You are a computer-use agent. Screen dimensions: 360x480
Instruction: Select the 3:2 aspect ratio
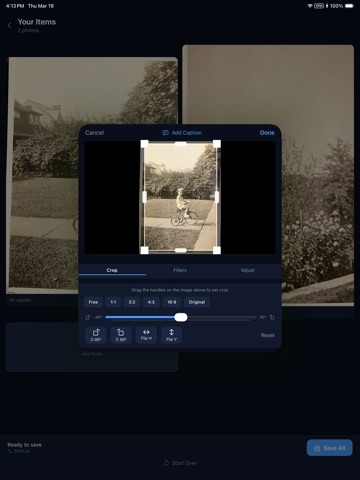point(132,302)
